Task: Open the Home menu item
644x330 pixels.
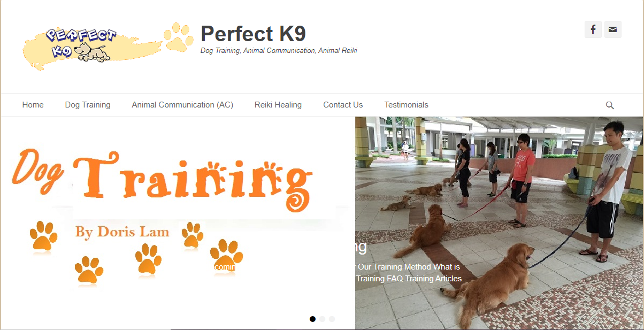Action: point(33,105)
